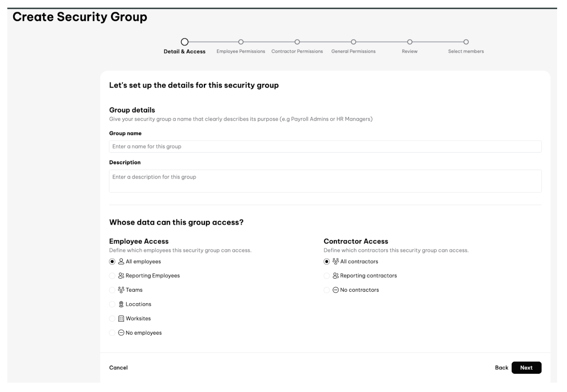The width and height of the screenshot is (567, 392).
Task: Go to the Contractor Permissions step
Action: (297, 42)
